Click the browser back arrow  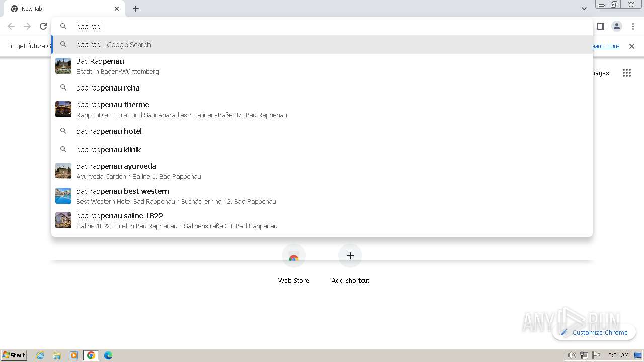click(11, 26)
